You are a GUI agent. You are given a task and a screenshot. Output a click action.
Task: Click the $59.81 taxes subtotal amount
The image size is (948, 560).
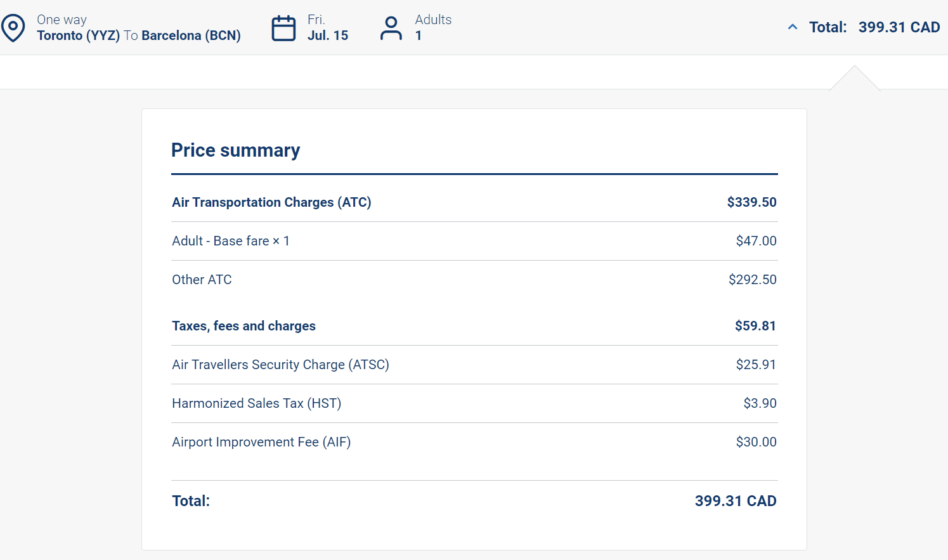pos(755,326)
